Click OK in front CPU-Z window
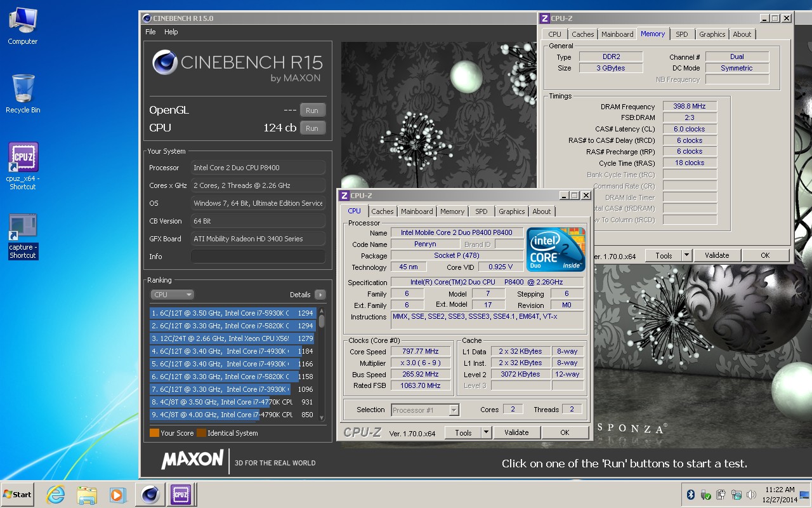This screenshot has width=812, height=508. [565, 432]
